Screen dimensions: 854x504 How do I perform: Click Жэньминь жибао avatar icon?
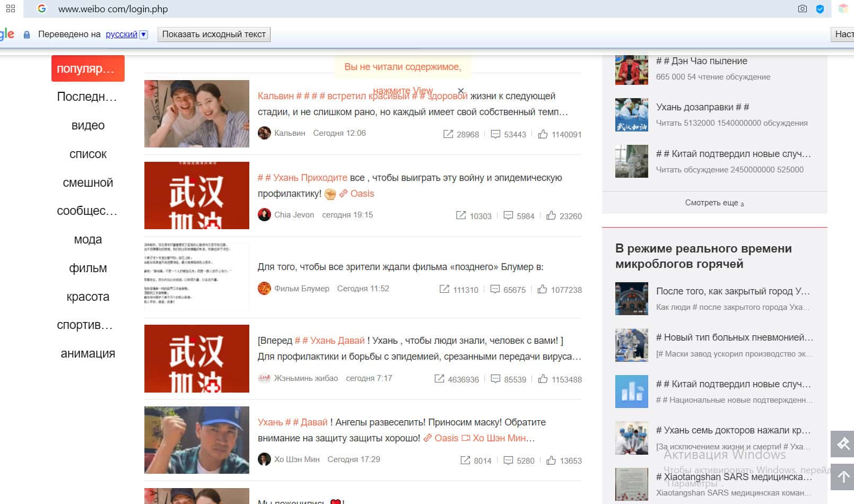(264, 378)
